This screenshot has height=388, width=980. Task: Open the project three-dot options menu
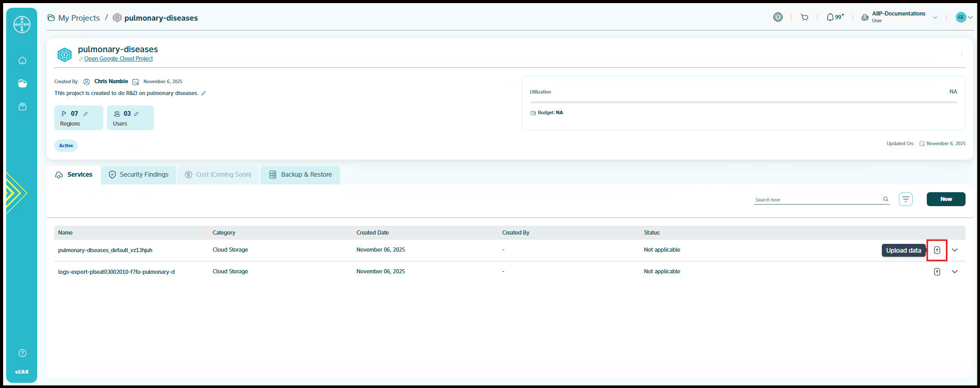point(961,54)
